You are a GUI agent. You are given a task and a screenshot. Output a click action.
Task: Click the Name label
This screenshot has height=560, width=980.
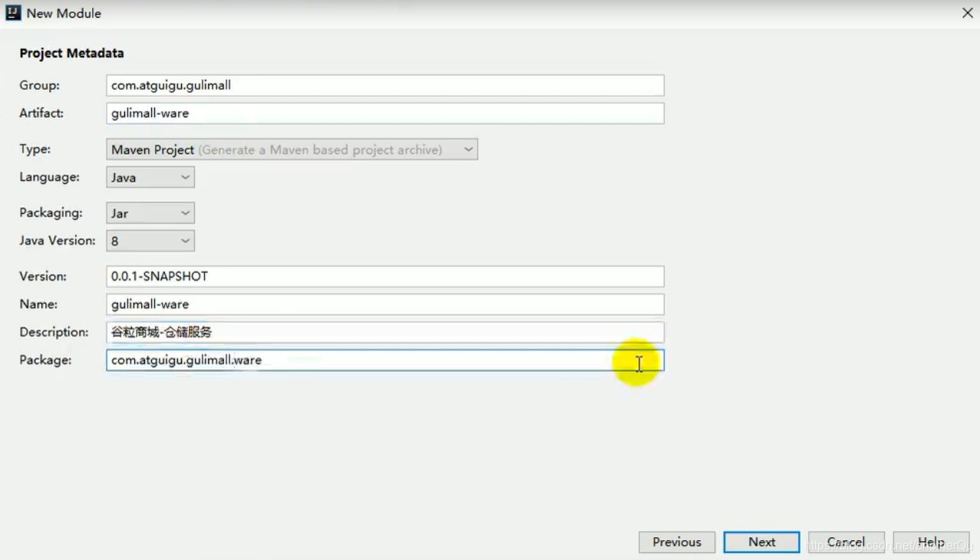[38, 304]
